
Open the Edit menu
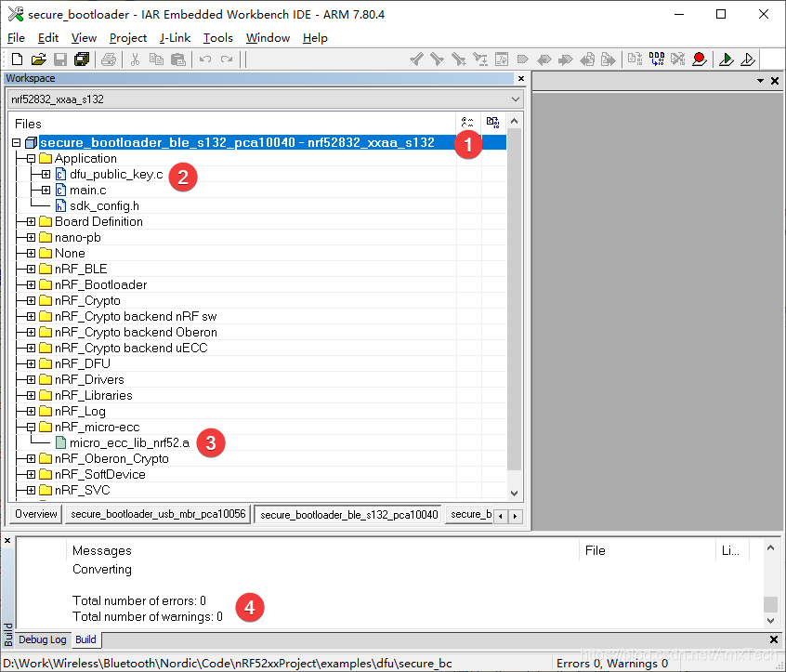tap(48, 37)
